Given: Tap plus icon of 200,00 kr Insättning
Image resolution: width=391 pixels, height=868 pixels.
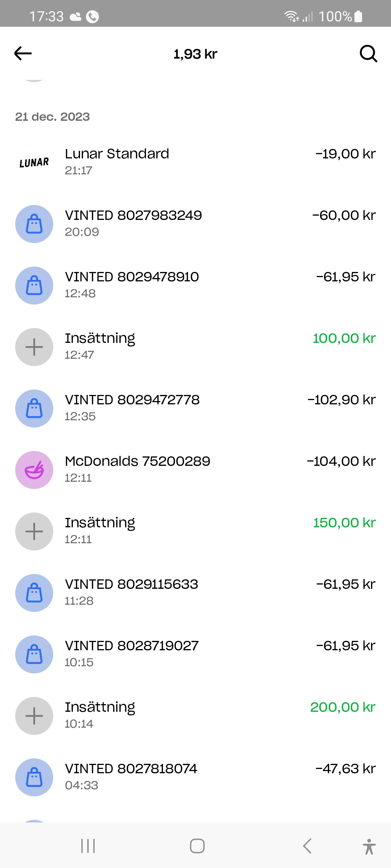Looking at the screenshot, I should pyautogui.click(x=34, y=716).
